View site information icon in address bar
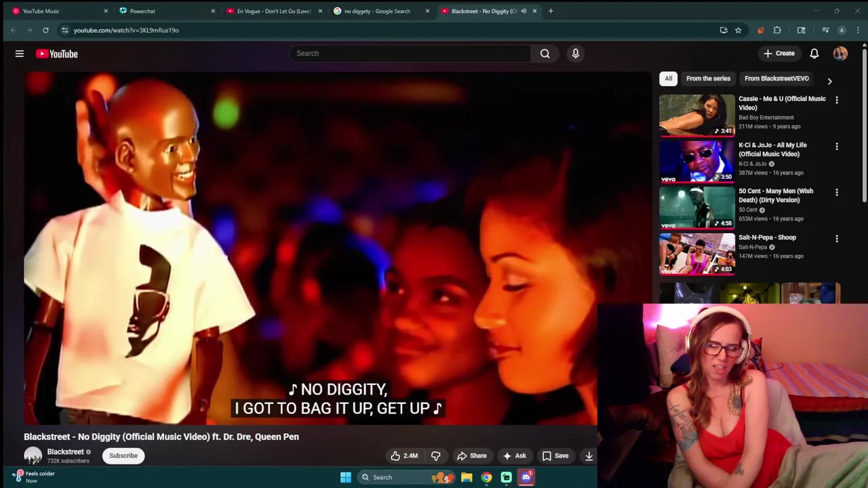Viewport: 868px width, 488px height. (64, 30)
